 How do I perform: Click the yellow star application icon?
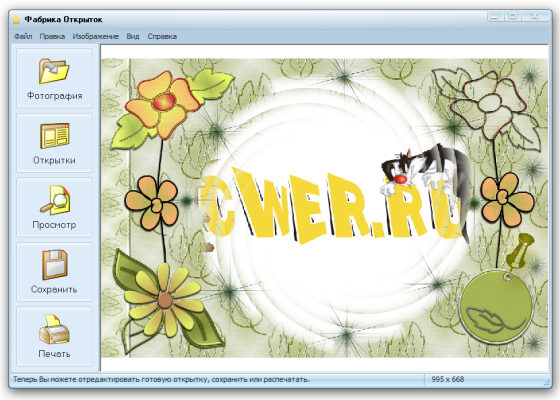point(16,19)
